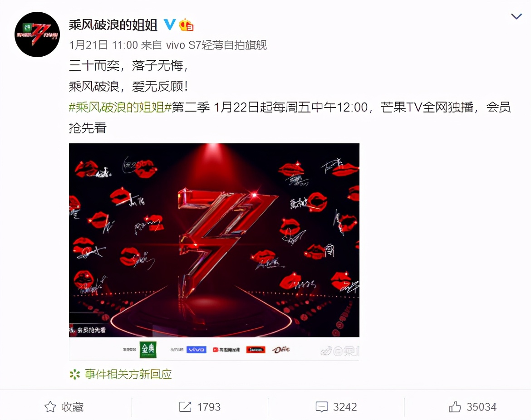Click the 乘风破浪的姐姐 profile avatar
The image size is (531, 420).
click(37, 34)
